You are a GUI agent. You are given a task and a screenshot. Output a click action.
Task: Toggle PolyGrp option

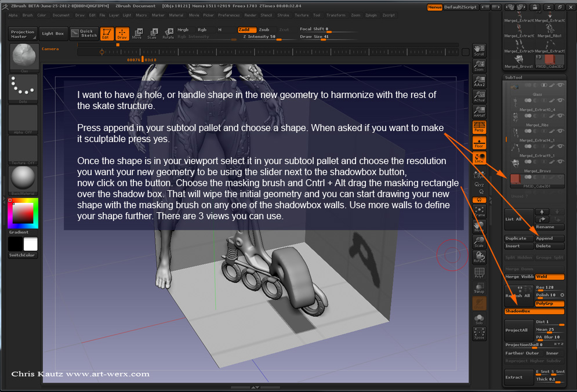click(549, 304)
